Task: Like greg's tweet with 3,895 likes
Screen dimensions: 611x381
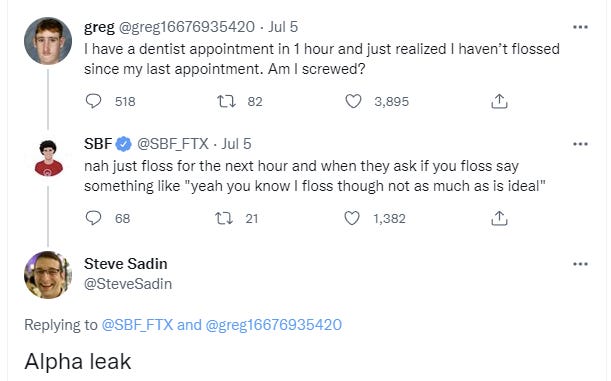Action: tap(353, 101)
